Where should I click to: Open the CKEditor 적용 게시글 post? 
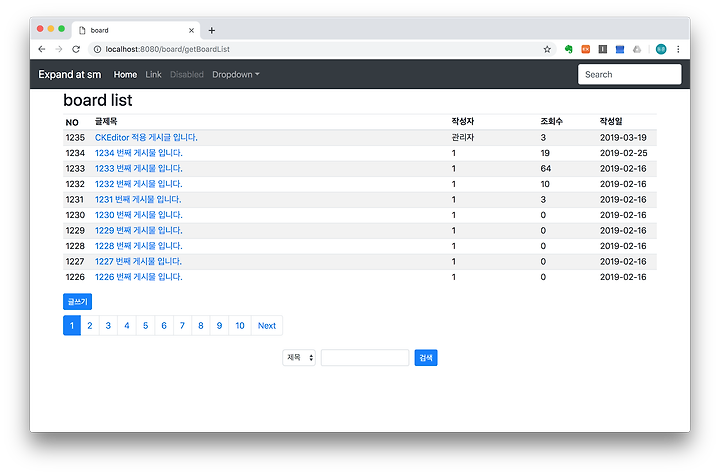[x=146, y=137]
